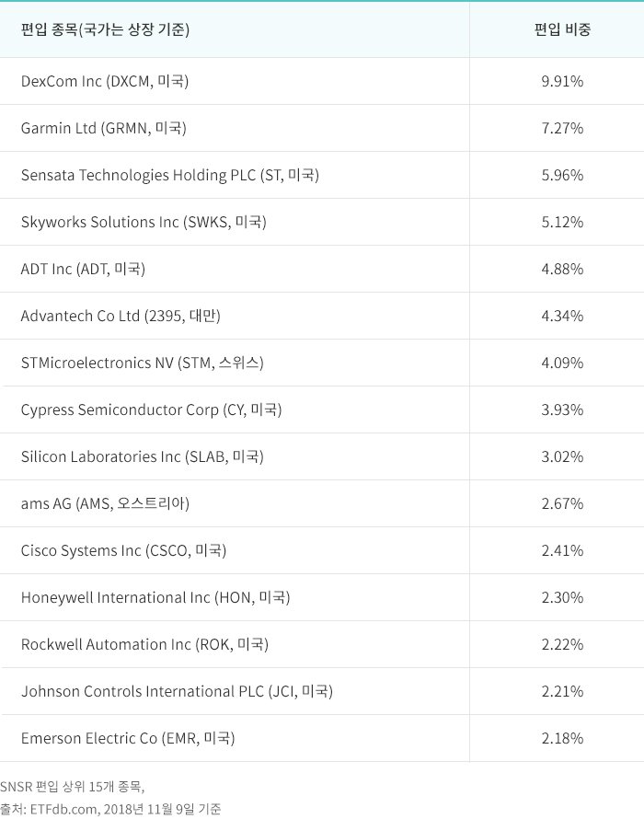The image size is (644, 819).
Task: Select Johnson Controls International PLC row
Action: click(177, 691)
